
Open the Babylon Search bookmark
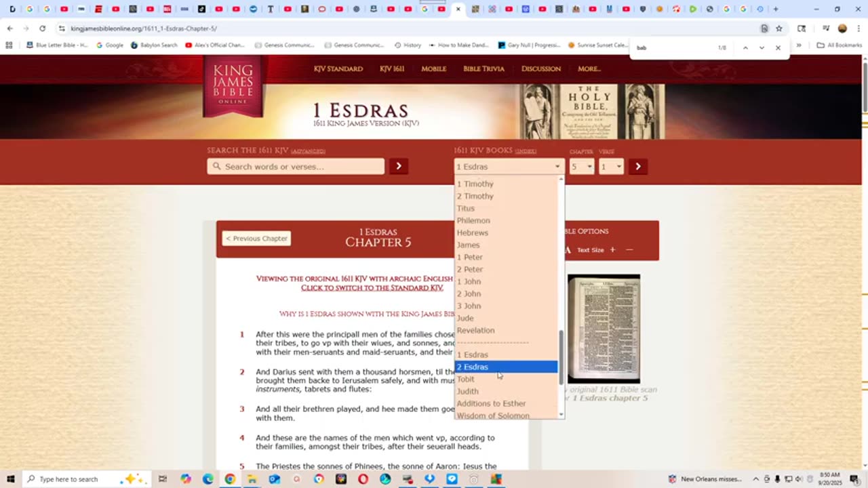pyautogui.click(x=154, y=45)
